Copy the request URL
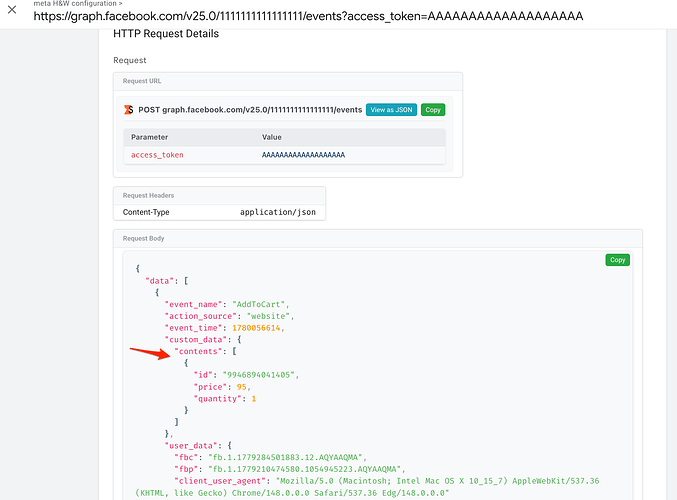The width and height of the screenshot is (677, 500). click(x=433, y=110)
